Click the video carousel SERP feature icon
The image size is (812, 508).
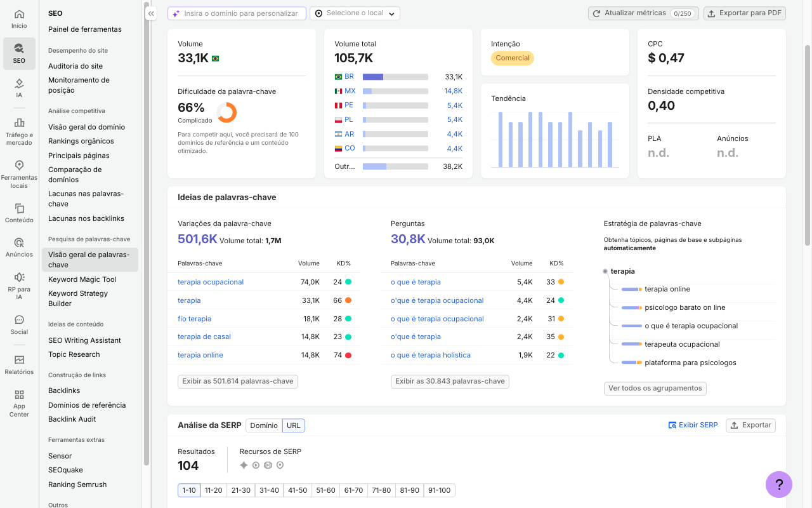pos(268,465)
